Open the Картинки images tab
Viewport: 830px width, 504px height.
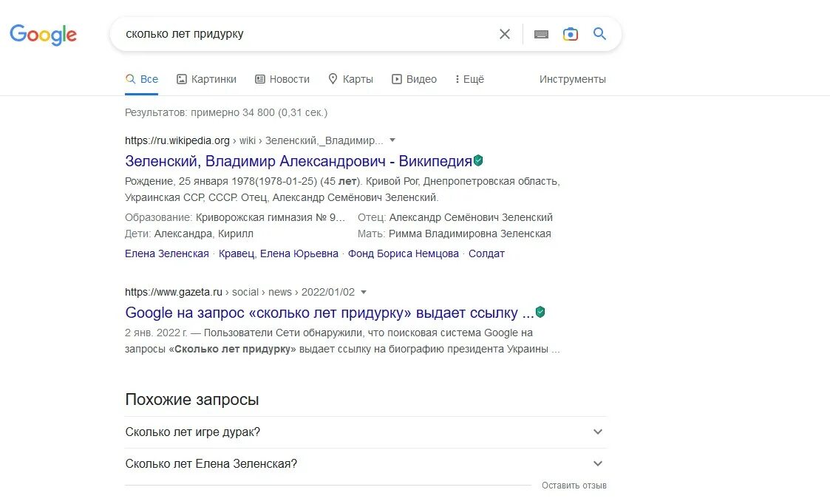[206, 79]
